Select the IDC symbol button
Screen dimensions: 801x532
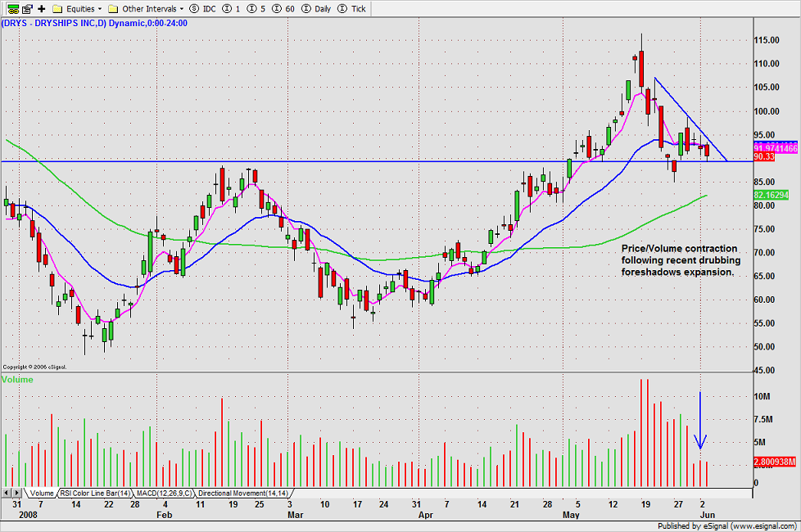(x=202, y=9)
